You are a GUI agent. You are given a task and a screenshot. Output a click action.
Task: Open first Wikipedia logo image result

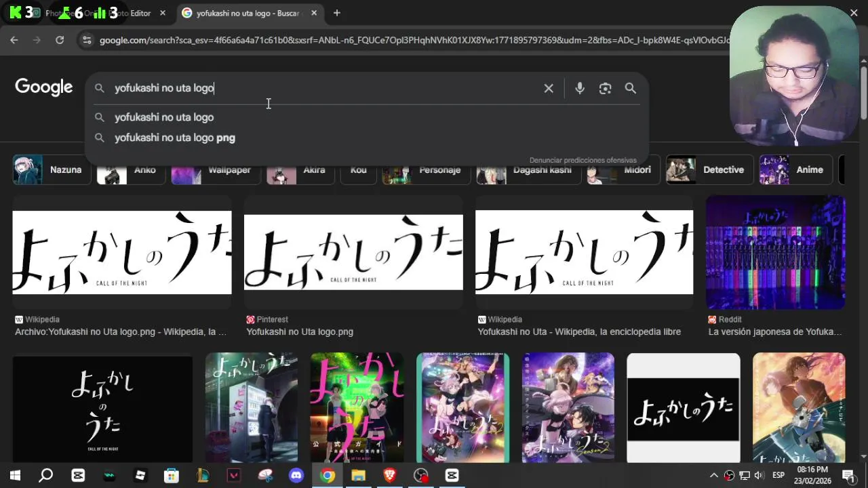pyautogui.click(x=122, y=252)
